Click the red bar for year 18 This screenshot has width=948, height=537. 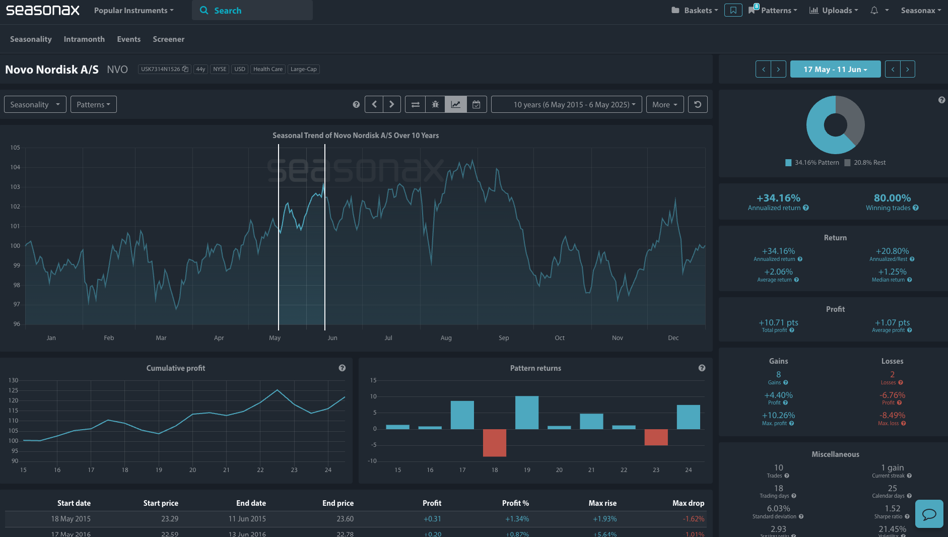point(495,443)
